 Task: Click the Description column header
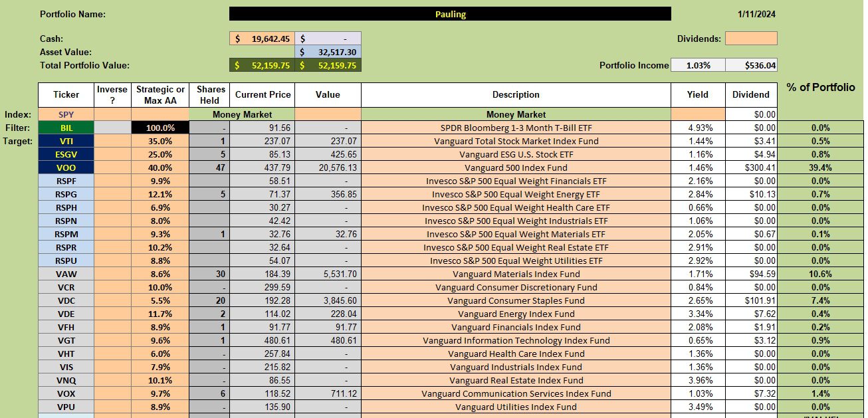[516, 94]
